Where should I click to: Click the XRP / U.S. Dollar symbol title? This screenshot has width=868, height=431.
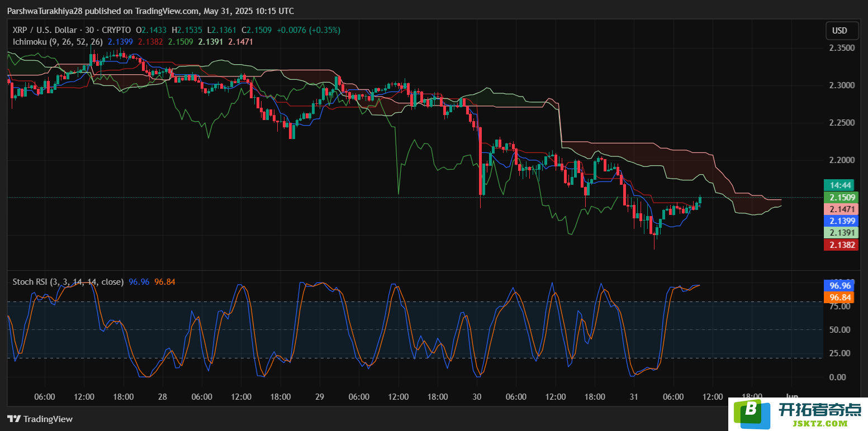click(45, 30)
